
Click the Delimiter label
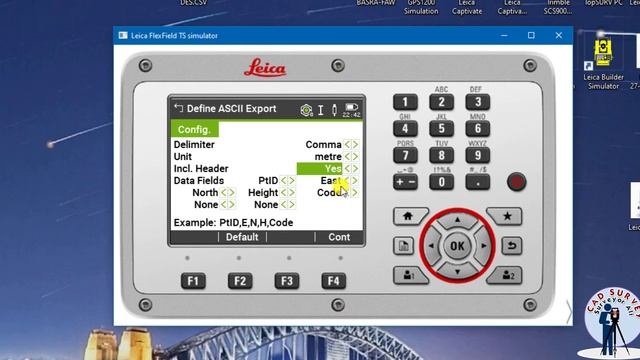coord(194,144)
